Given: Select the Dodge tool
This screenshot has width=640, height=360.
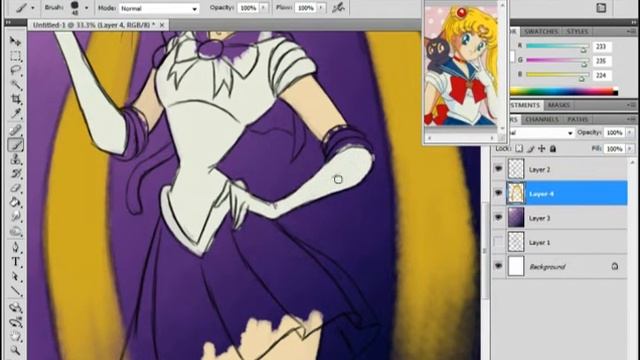Looking at the screenshot, I should tap(15, 232).
